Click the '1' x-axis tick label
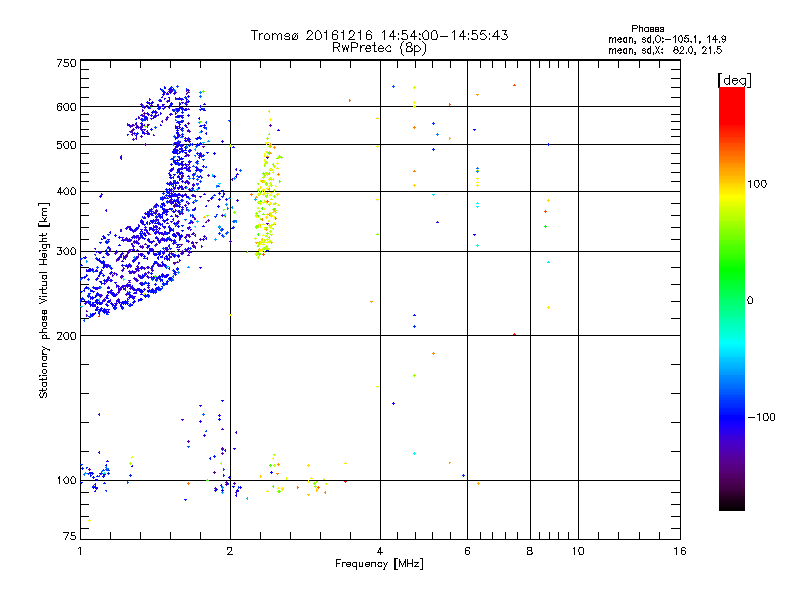This screenshot has height=600, width=800. [80, 551]
